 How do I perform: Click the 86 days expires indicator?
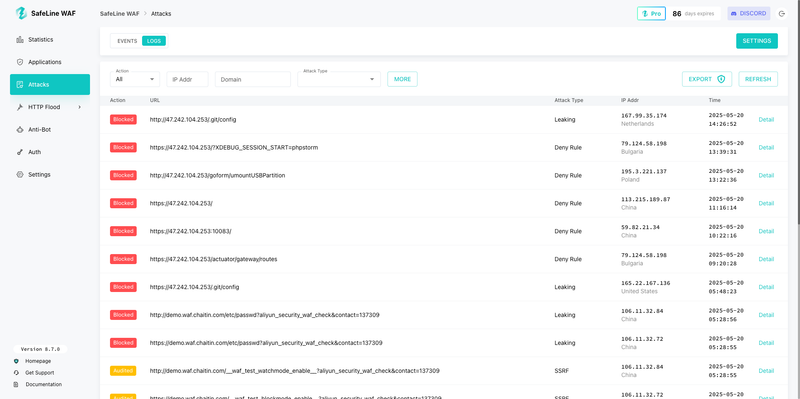coord(694,14)
